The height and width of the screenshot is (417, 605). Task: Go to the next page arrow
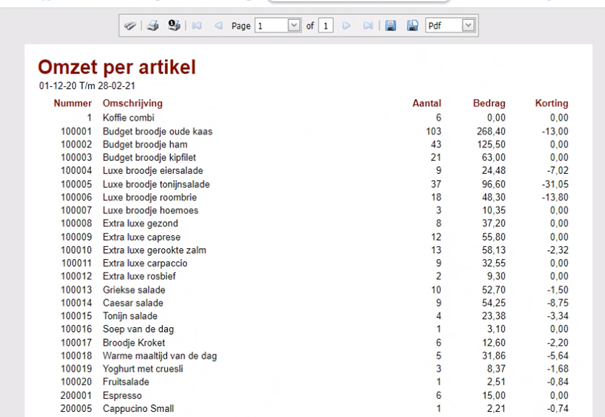(346, 26)
